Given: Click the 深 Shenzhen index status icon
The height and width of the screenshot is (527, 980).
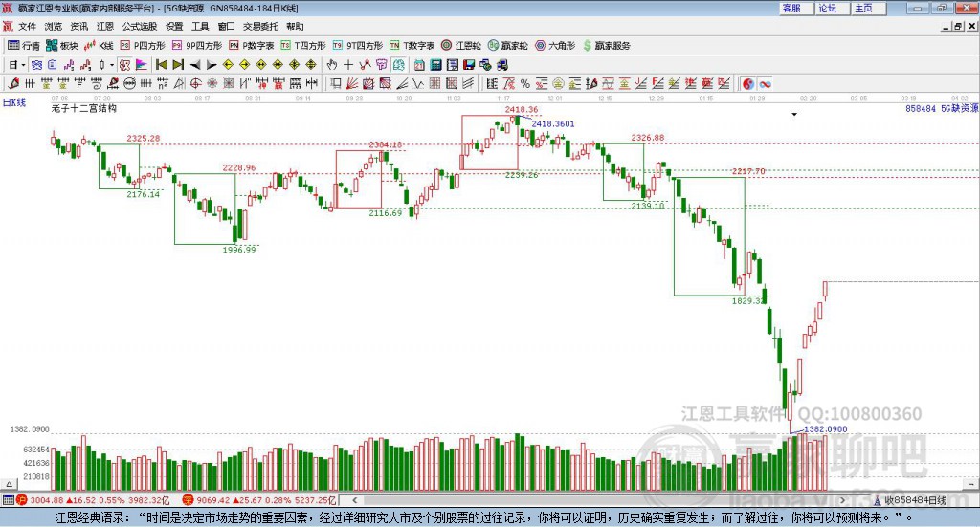Looking at the screenshot, I should (188, 500).
